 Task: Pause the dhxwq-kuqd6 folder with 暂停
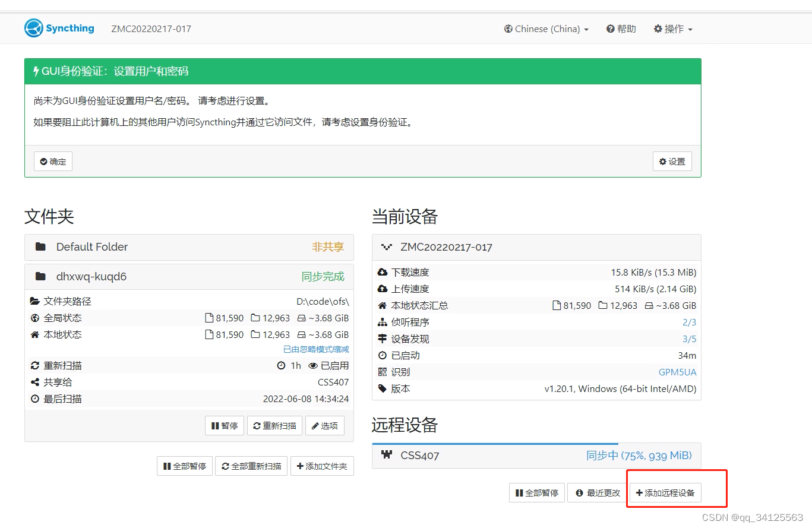click(x=224, y=425)
